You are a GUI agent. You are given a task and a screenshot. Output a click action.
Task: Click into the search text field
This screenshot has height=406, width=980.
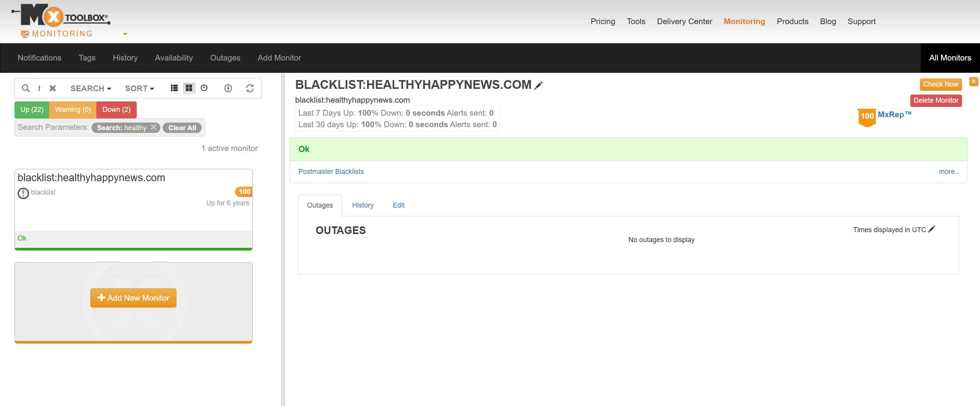tap(40, 88)
